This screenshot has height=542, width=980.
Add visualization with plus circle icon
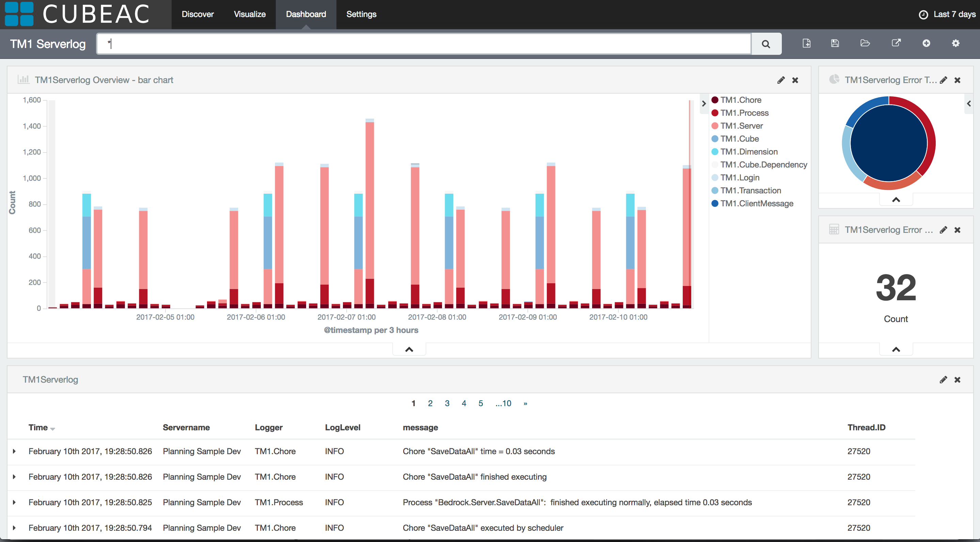pyautogui.click(x=926, y=43)
